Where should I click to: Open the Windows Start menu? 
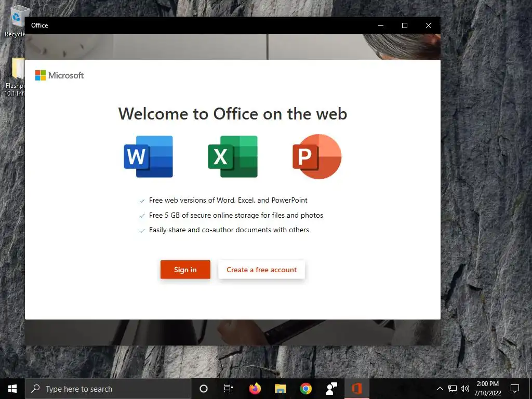click(12, 389)
